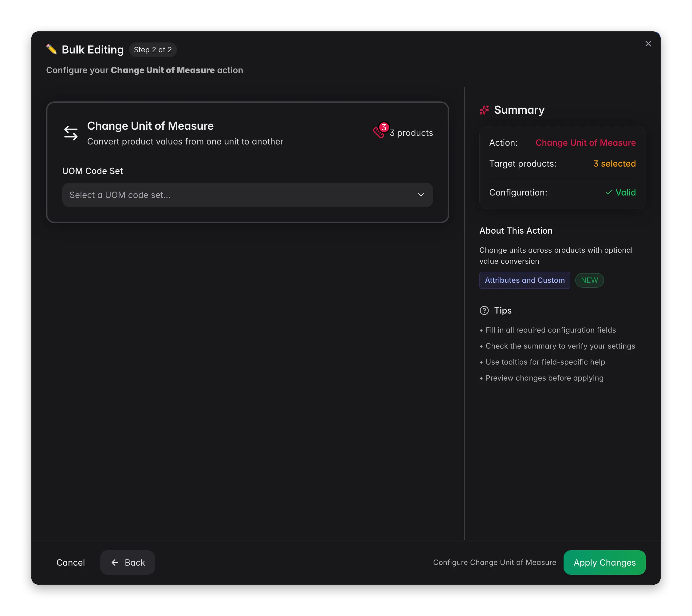Screen dimensions: 692x616
Task: Click the Attributes and Custom tag
Action: (525, 280)
